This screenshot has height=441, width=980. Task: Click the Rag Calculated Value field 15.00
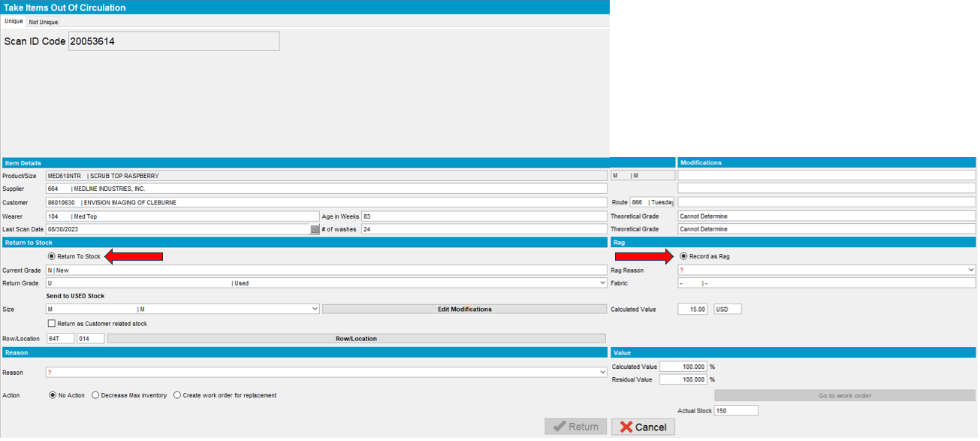point(692,309)
